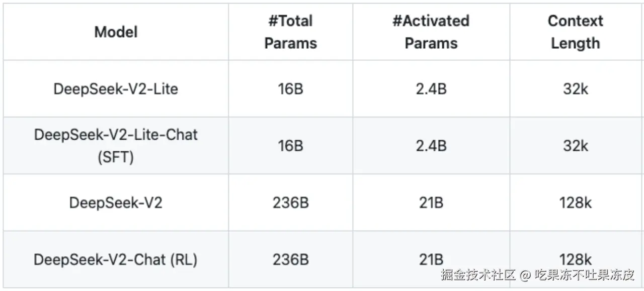
Task: Select the DeepSeek-V2-Lite model name
Action: [116, 89]
